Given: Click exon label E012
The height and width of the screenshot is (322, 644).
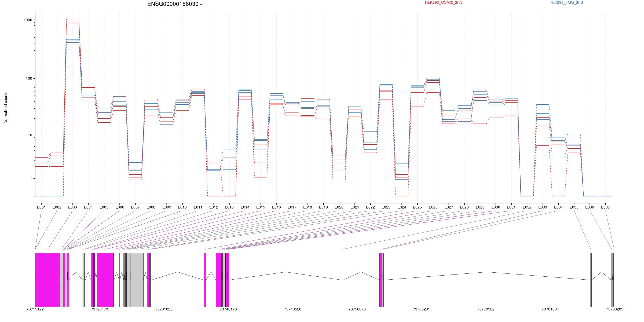Looking at the screenshot, I should (214, 207).
